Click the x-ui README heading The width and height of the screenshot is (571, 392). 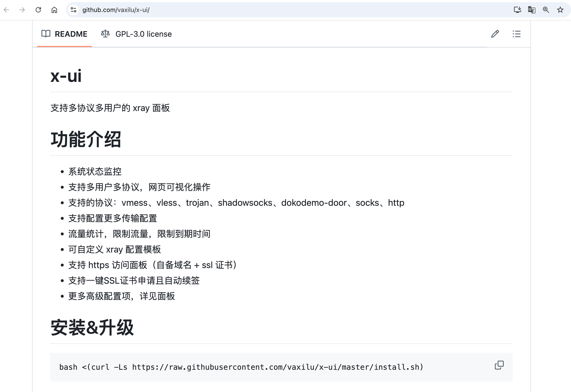[66, 76]
